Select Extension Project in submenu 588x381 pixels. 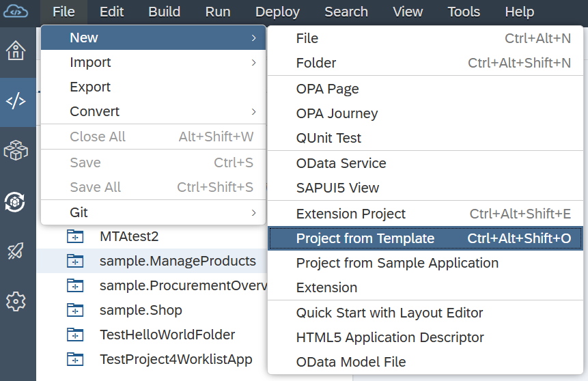(x=425, y=214)
